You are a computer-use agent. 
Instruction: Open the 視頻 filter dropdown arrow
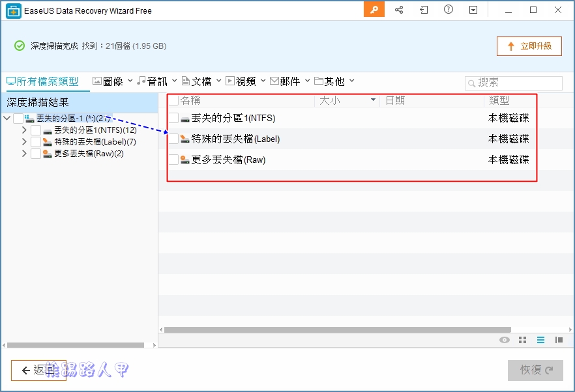pos(263,81)
